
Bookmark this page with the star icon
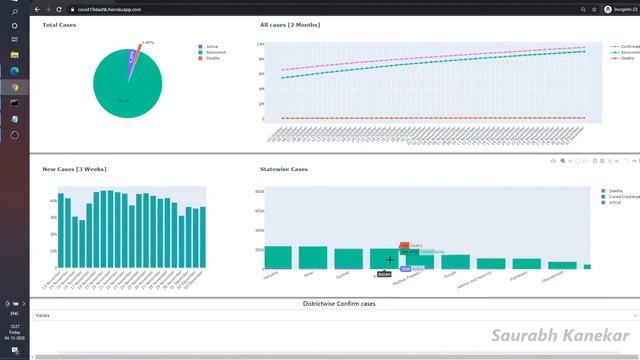point(594,9)
